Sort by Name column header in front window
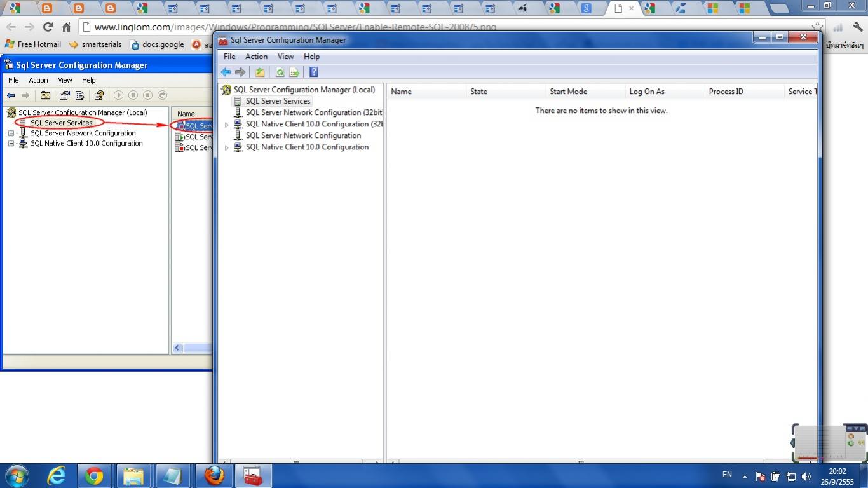 pos(426,91)
